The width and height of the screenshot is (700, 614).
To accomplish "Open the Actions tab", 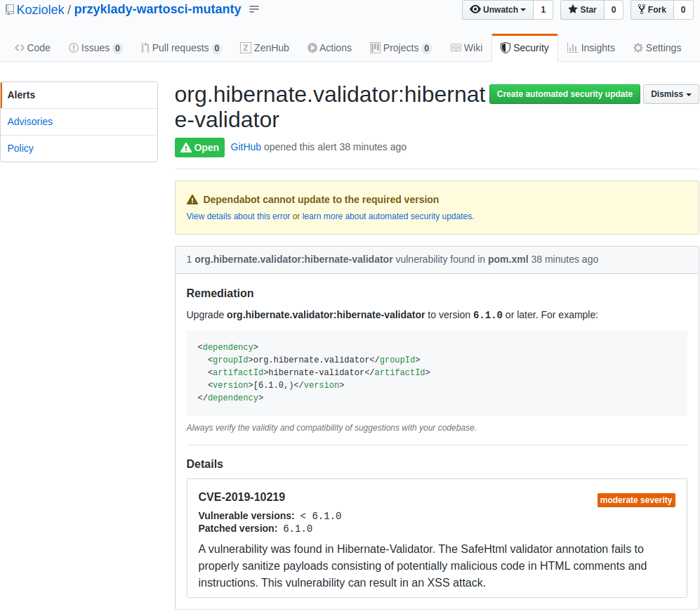I will point(329,48).
